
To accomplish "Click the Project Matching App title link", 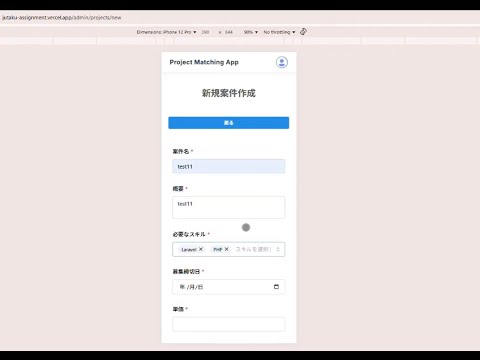I will coord(204,62).
